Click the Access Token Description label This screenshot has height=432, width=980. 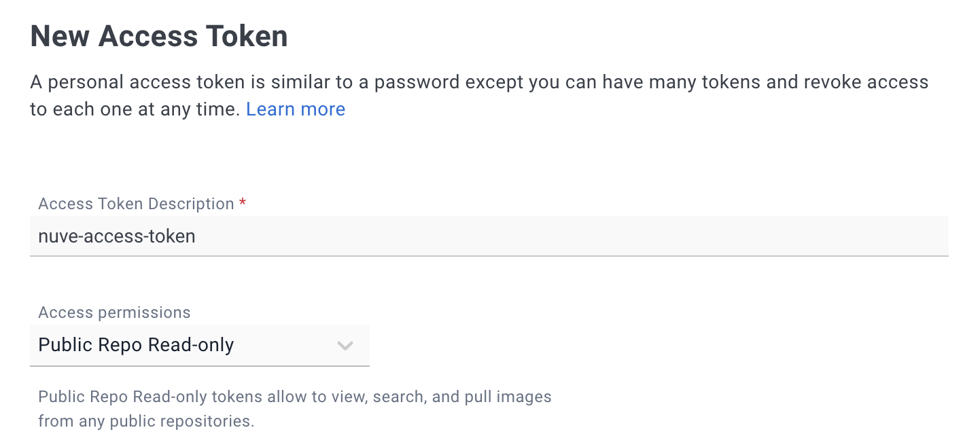136,204
